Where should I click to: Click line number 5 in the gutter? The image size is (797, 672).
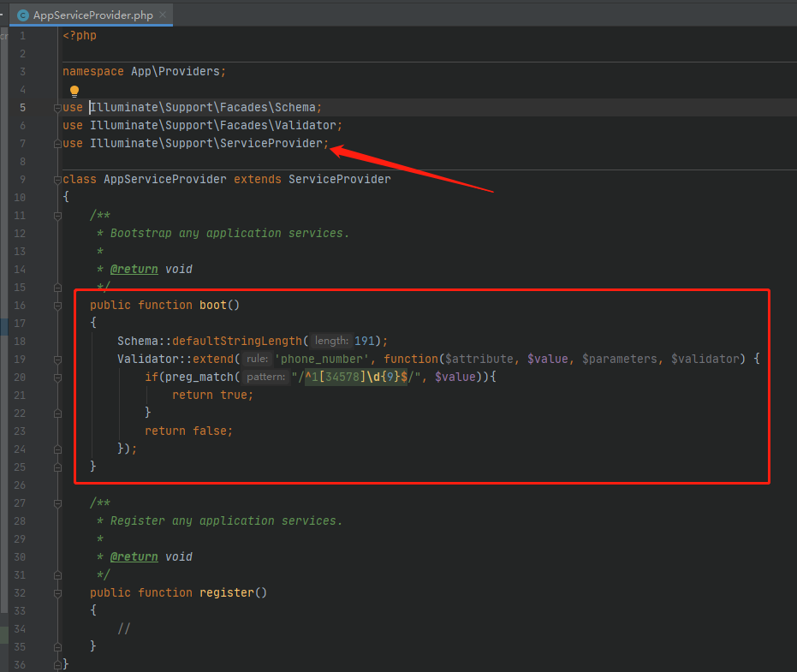tap(22, 107)
